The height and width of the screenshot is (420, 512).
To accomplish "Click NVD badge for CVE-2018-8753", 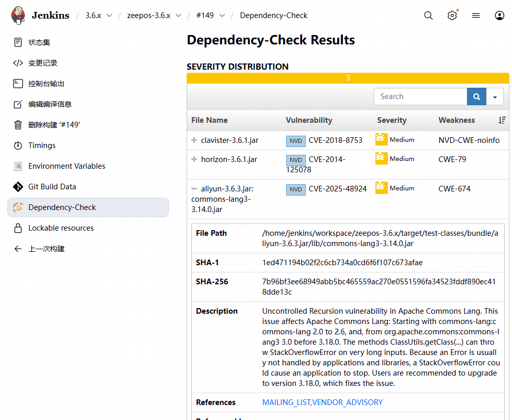I will pos(296,141).
